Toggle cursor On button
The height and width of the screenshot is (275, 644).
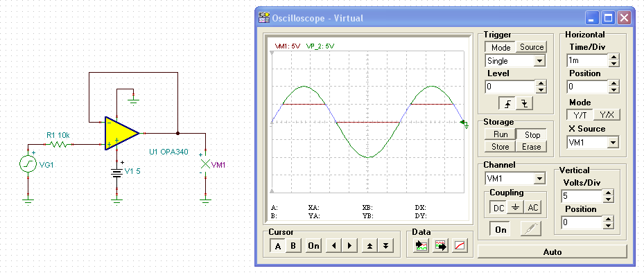[x=313, y=246]
